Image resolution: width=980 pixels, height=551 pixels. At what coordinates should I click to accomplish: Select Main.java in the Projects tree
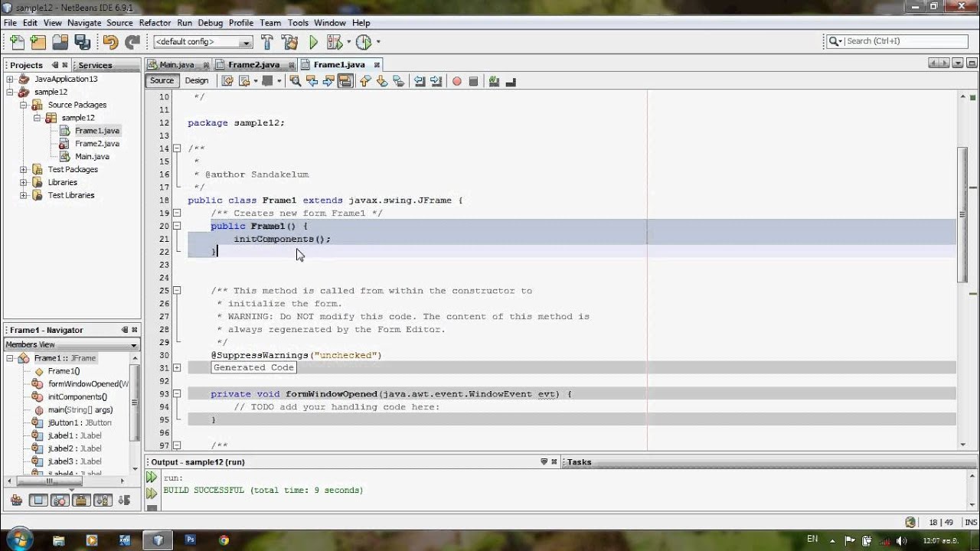pos(92,156)
